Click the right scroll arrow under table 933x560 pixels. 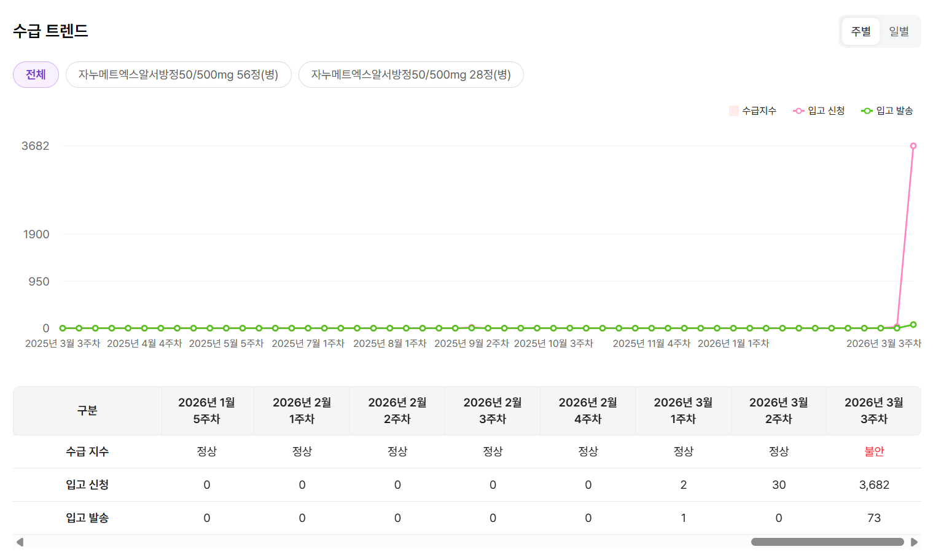coord(914,542)
